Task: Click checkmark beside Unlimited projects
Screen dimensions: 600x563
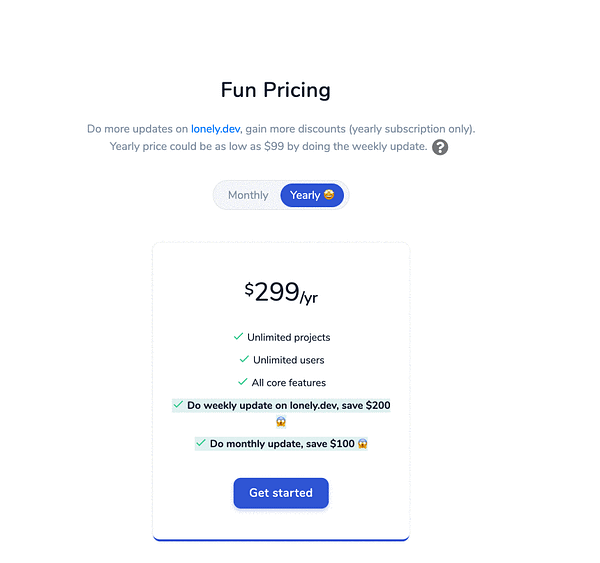Action: pyautogui.click(x=238, y=337)
